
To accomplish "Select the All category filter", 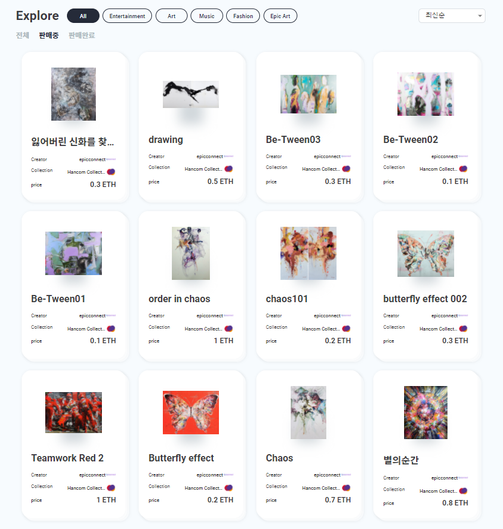I will click(83, 16).
